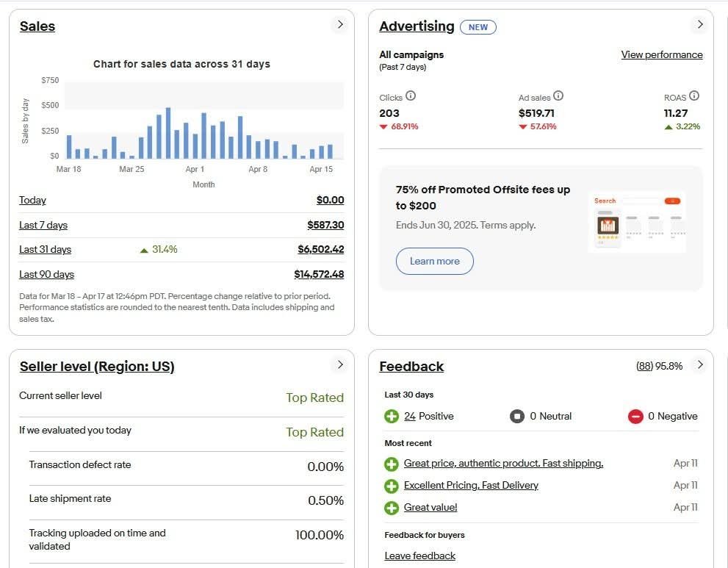Expand the Sales card chevron arrow

340,24
